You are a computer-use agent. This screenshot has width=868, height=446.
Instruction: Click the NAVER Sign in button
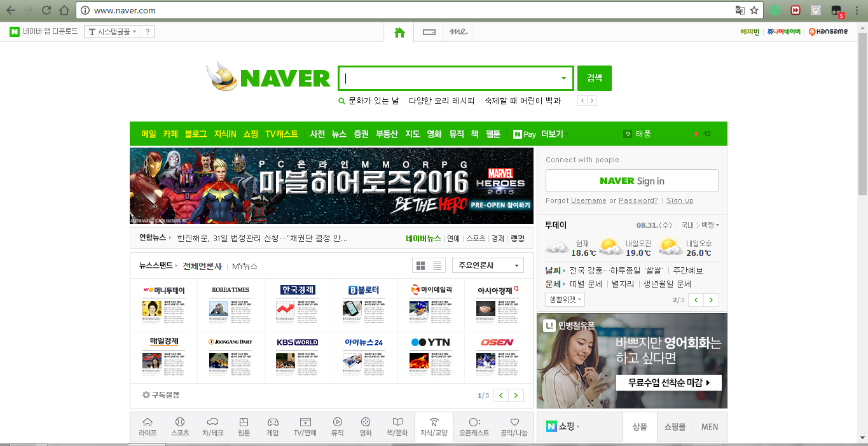pos(631,181)
